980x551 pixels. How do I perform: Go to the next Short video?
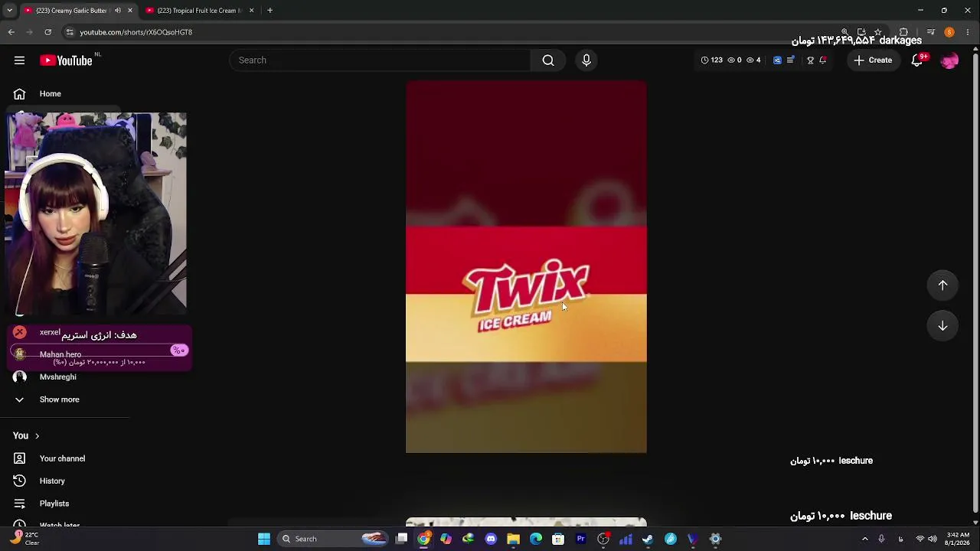[x=942, y=326]
